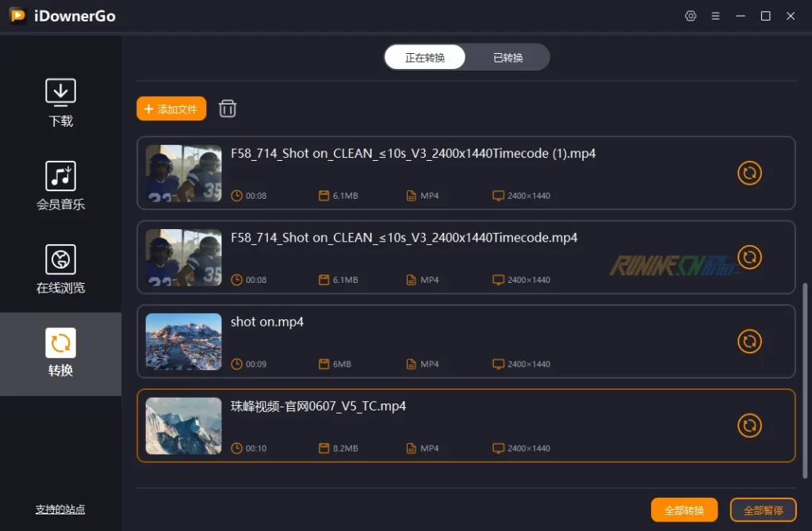Image resolution: width=812 pixels, height=531 pixels.
Task: Convert the Timecode (1).mp4 file
Action: pos(749,173)
